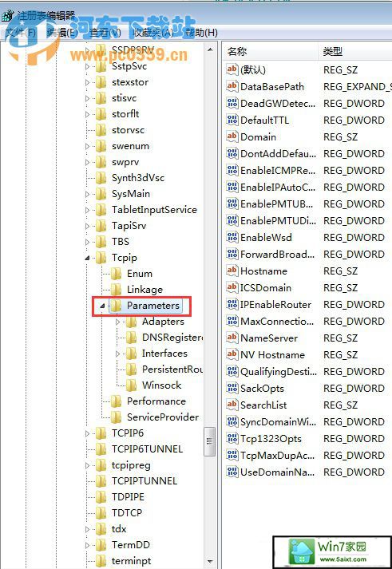Click the Hostname string value icon
Image resolution: width=392 pixels, height=569 pixels.
(x=232, y=271)
